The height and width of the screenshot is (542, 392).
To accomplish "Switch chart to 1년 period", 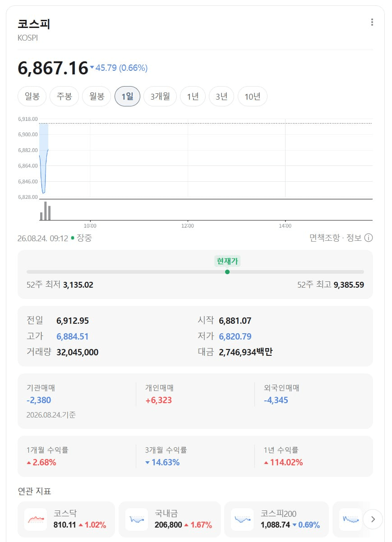I will [193, 96].
